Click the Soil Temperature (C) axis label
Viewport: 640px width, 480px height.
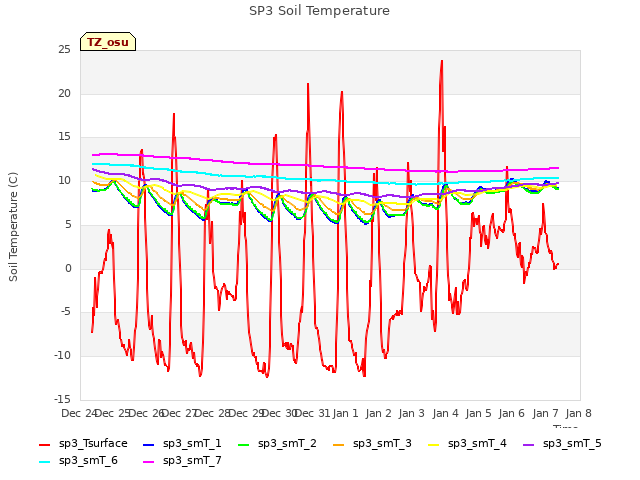pyautogui.click(x=13, y=227)
